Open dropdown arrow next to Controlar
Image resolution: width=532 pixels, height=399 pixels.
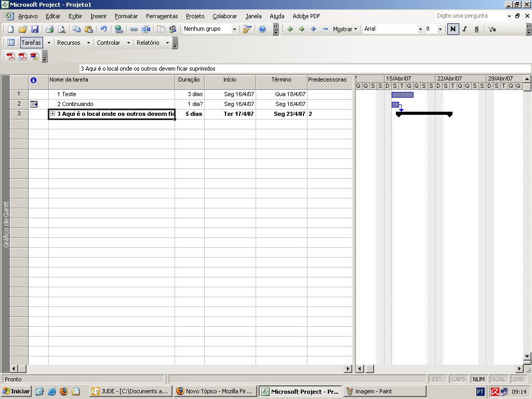point(128,43)
